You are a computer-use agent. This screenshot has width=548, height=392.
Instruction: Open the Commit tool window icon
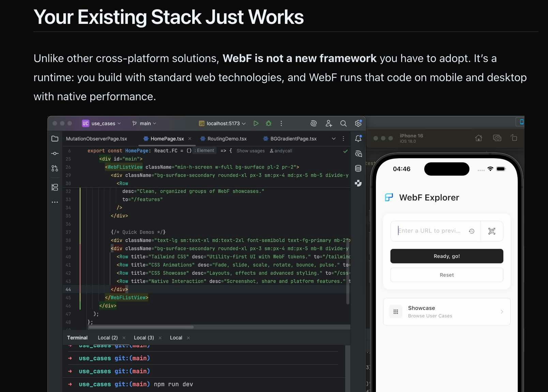pyautogui.click(x=55, y=153)
